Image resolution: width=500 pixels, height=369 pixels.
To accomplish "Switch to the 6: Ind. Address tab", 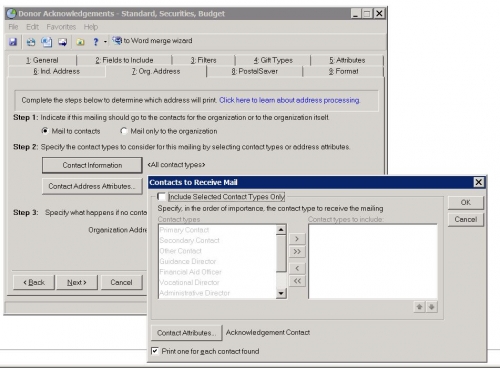I will (x=57, y=71).
